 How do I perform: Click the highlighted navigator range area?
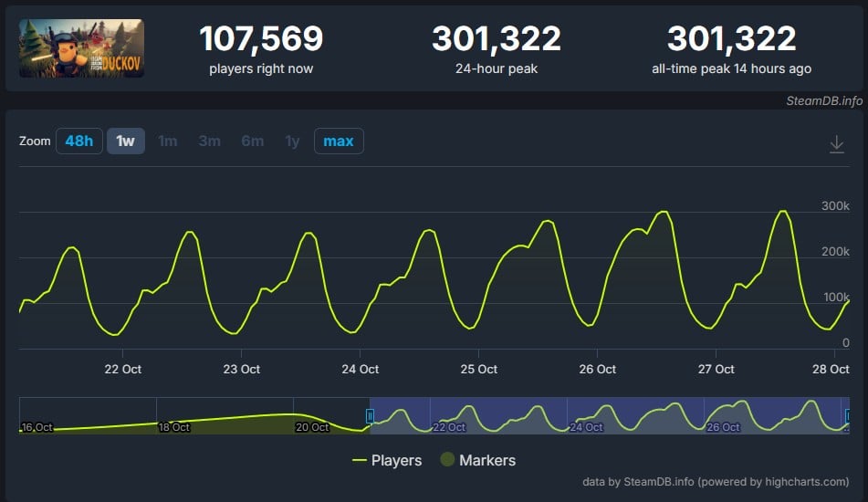tap(609, 415)
